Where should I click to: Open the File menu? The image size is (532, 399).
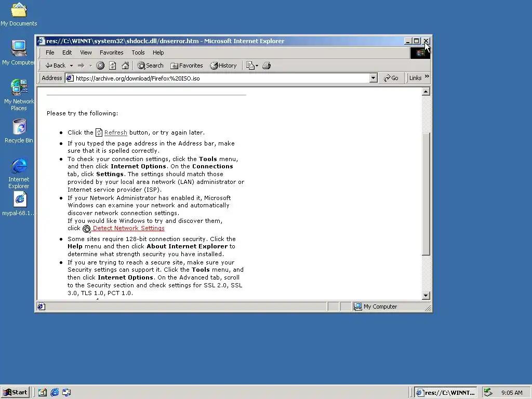[x=50, y=52]
